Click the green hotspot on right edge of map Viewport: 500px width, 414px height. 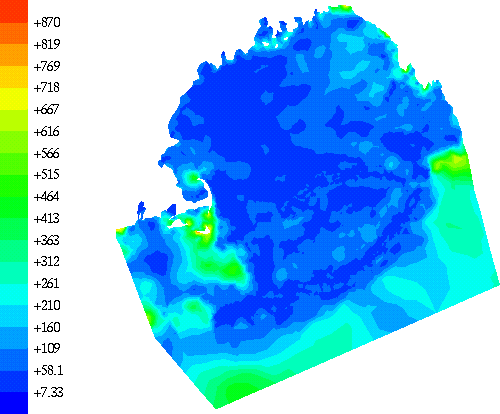452,163
